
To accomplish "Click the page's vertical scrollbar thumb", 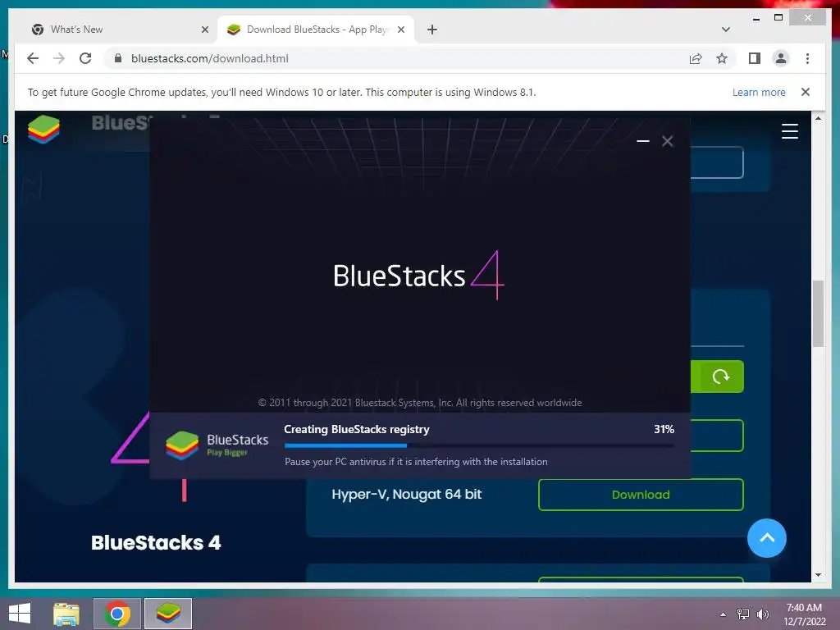I will [x=818, y=314].
